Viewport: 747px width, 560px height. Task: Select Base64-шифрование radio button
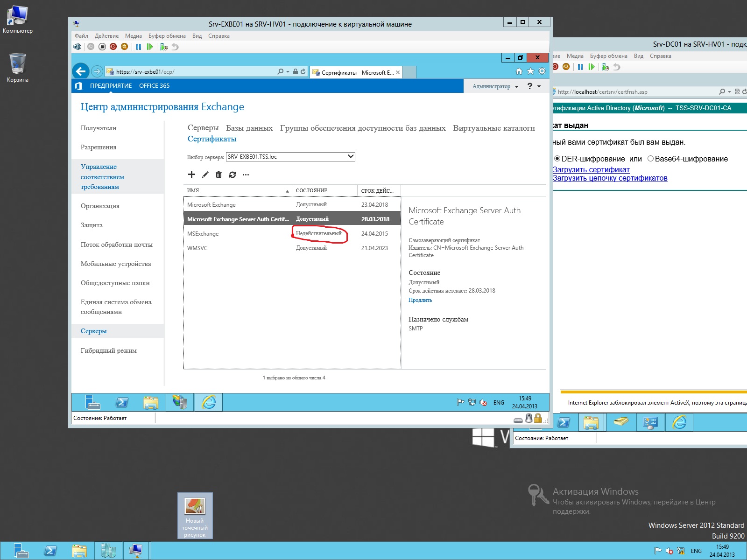tap(650, 159)
